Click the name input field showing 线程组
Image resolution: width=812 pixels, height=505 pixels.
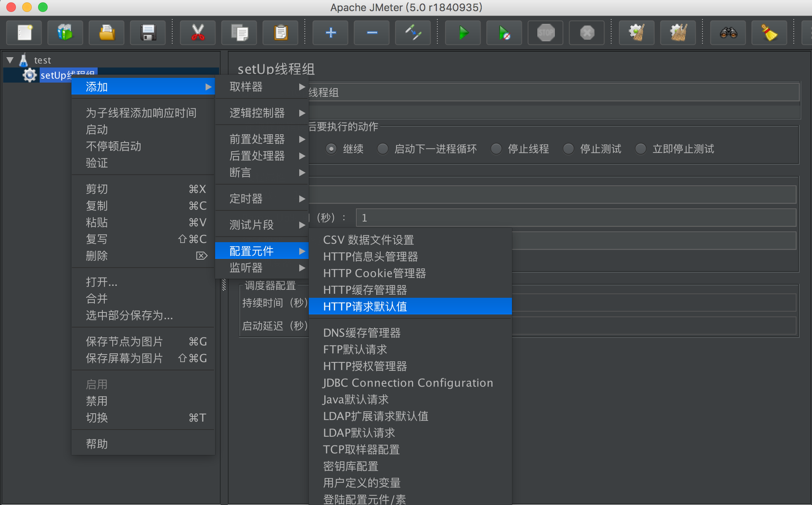(554, 93)
